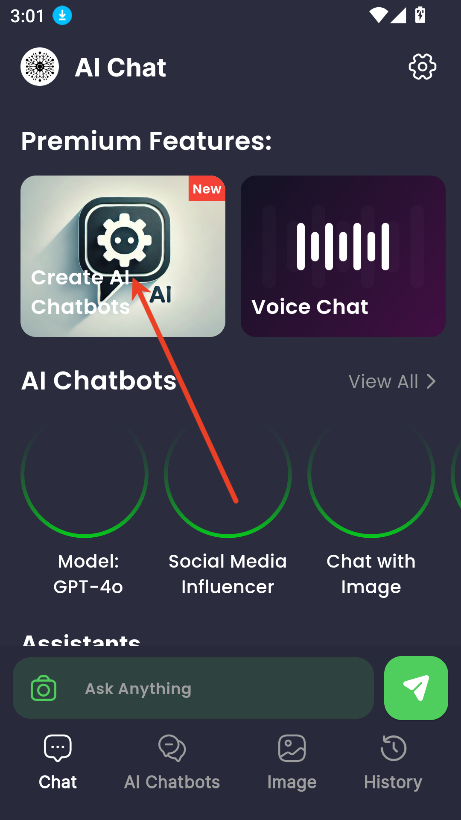Expand View All chatbots chevron
461x820 pixels.
pos(431,382)
